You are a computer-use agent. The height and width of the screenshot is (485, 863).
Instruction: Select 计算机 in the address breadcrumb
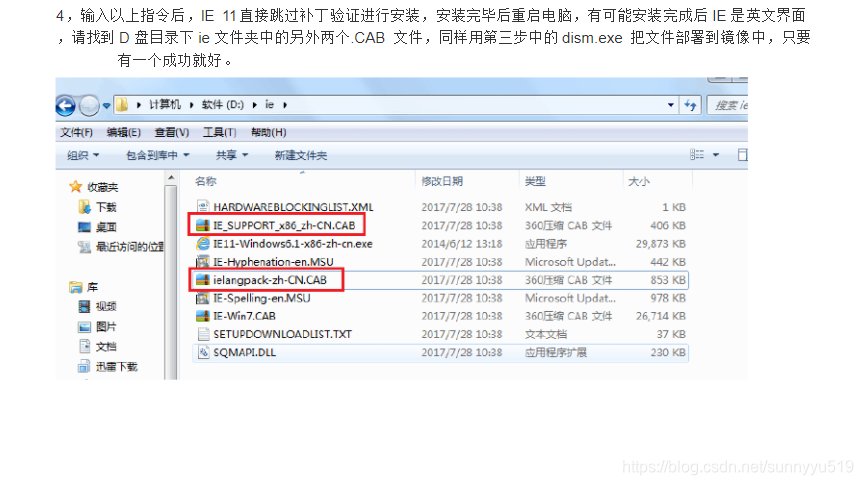click(165, 105)
